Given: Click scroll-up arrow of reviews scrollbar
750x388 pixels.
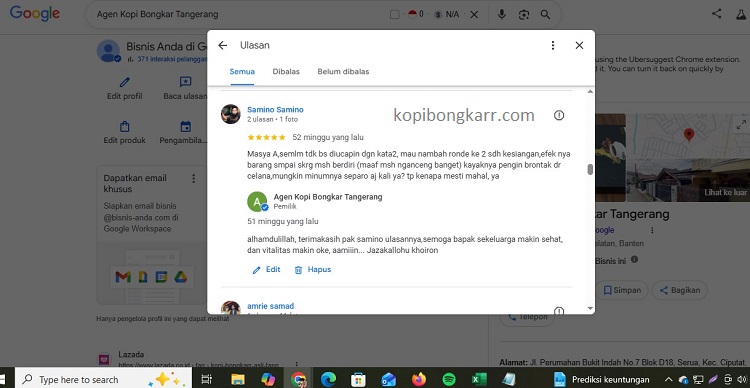Looking at the screenshot, I should pyautogui.click(x=590, y=91).
